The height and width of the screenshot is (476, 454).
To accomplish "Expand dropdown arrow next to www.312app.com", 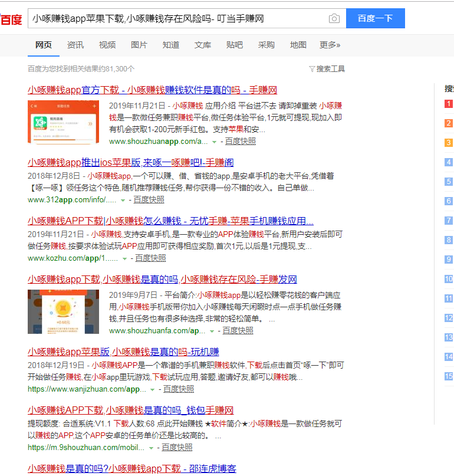I will coord(123,200).
